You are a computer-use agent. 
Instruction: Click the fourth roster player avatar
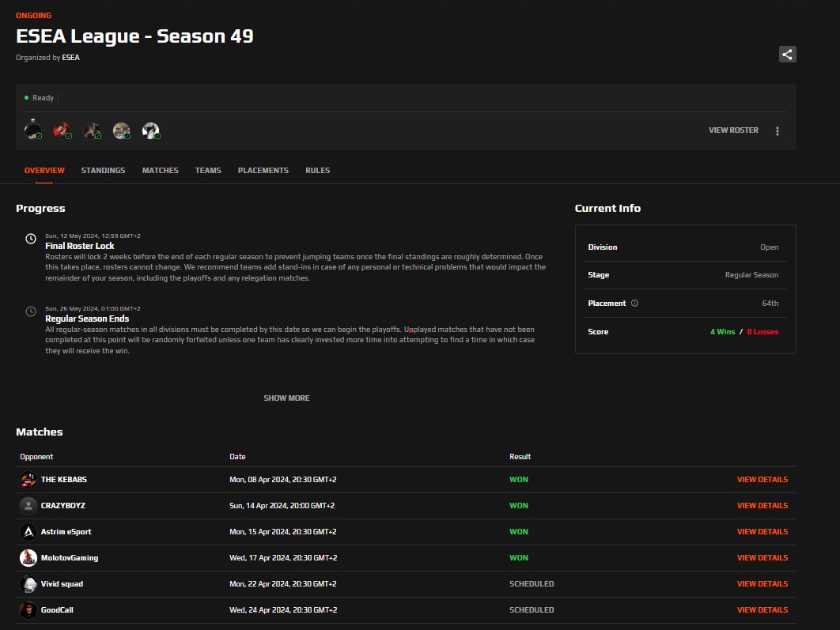tap(122, 130)
